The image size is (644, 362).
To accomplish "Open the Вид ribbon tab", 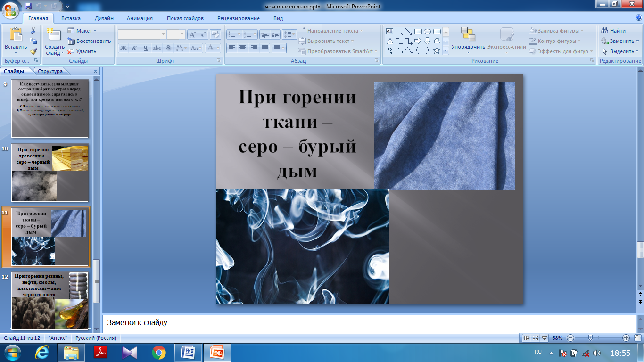I will (278, 18).
